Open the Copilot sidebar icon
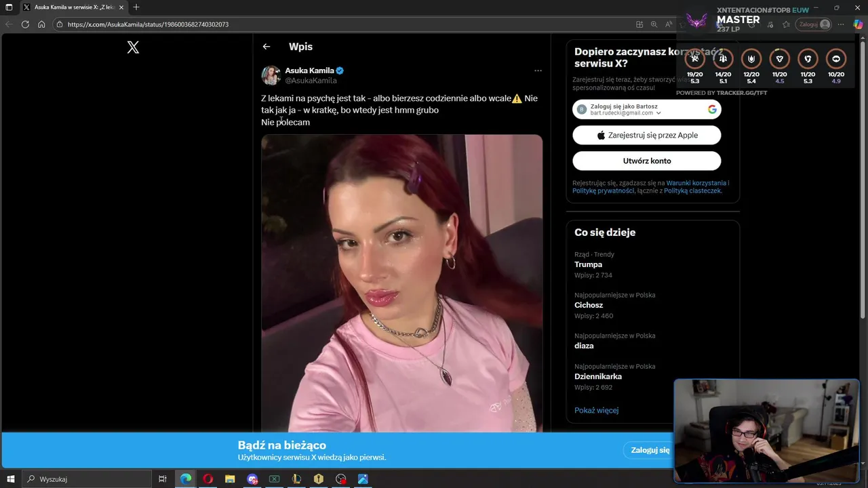The width and height of the screenshot is (868, 488). point(858,24)
